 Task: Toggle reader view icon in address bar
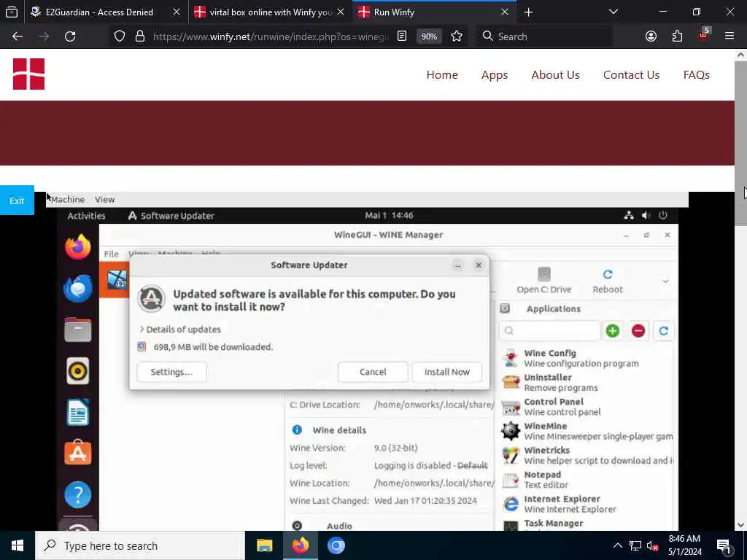[x=402, y=36]
